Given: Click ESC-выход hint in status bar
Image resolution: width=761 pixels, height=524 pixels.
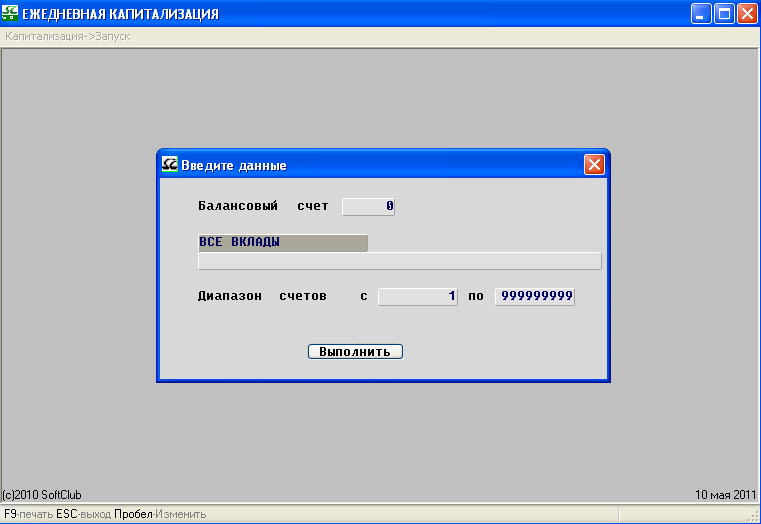Looking at the screenshot, I should (x=83, y=514).
